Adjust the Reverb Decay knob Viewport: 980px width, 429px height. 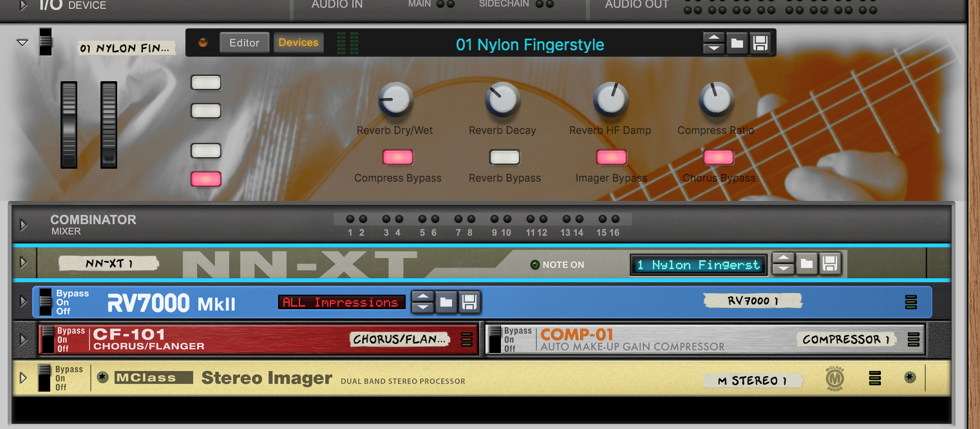click(502, 100)
